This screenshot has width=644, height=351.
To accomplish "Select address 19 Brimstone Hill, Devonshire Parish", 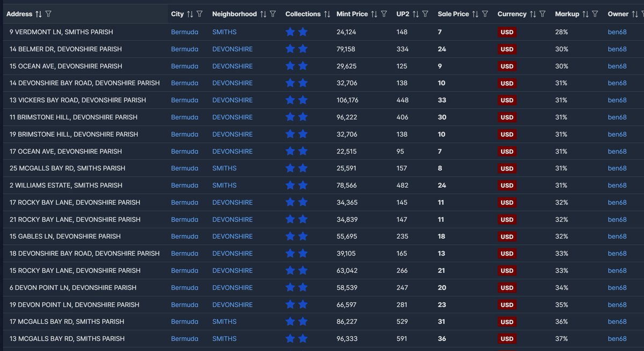I will (74, 134).
